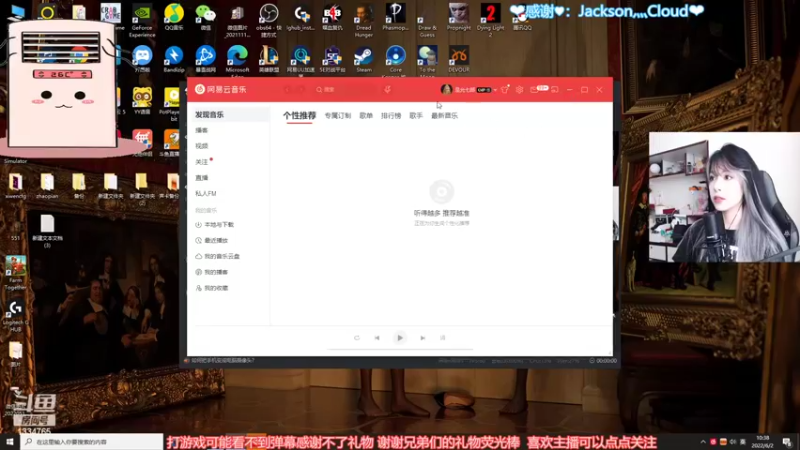Viewport: 800px width, 450px height.
Task: Show hidden tray icons chevron
Action: coord(703,442)
